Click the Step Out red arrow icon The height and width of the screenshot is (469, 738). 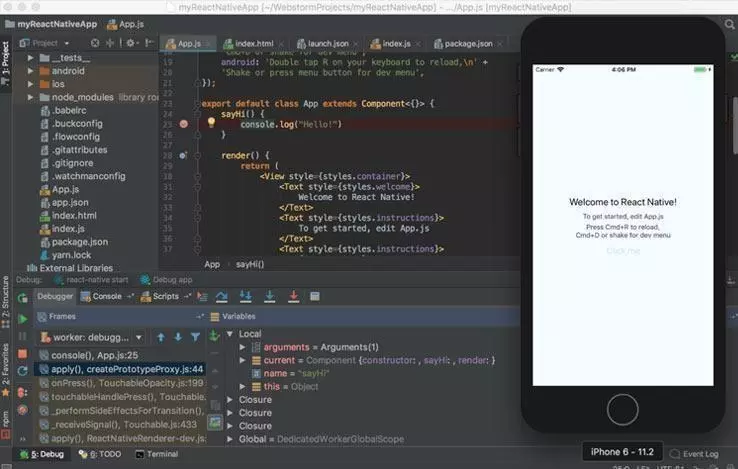294,296
